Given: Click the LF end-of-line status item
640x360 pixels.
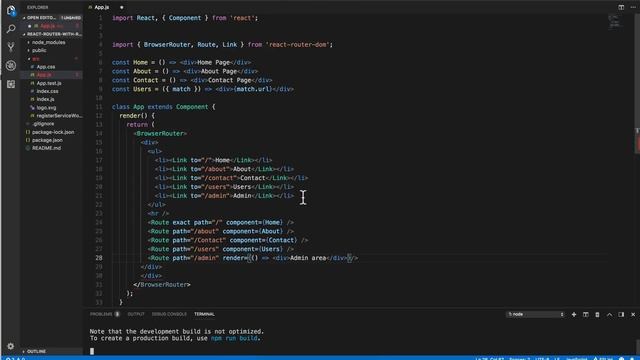Looking at the screenshot, I should click(x=557, y=358).
